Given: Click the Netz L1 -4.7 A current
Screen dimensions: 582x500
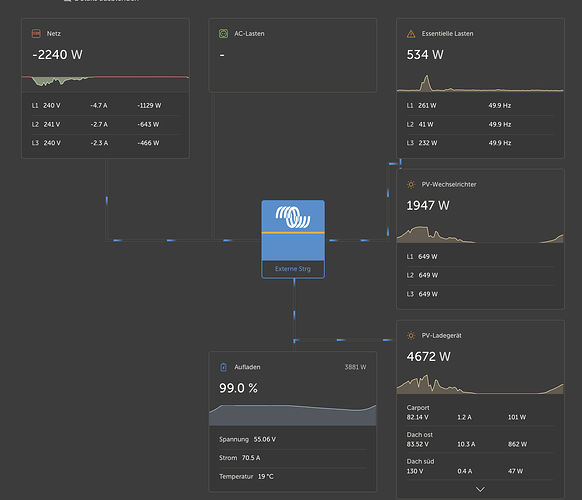Looking at the screenshot, I should pos(99,105).
